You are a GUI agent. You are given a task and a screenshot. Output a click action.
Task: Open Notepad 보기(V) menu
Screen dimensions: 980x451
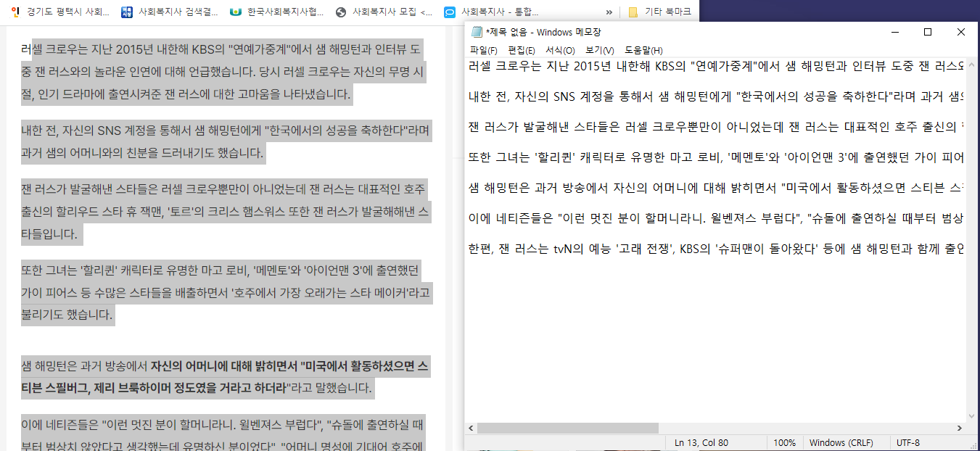[x=599, y=50]
